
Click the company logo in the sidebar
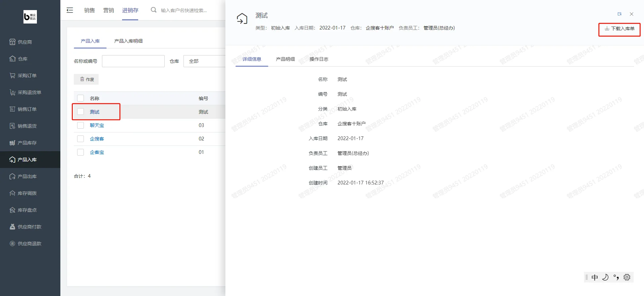tap(30, 17)
